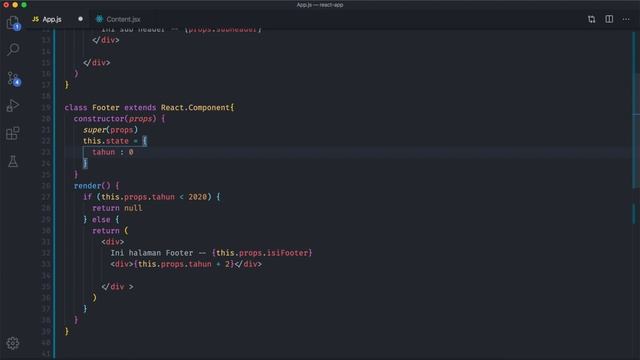Split the editor right icon
Image resolution: width=640 pixels, height=360 pixels.
[x=609, y=19]
